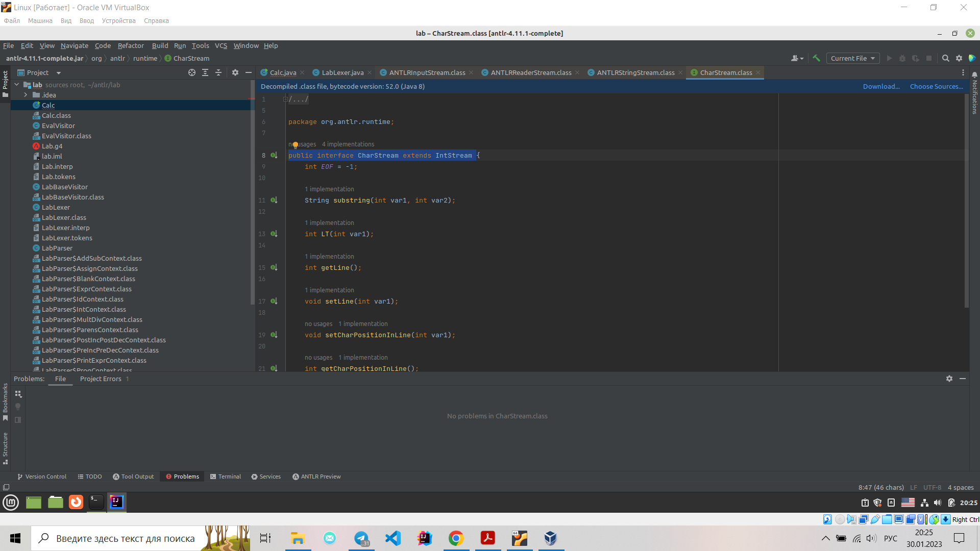
Task: Open Visual Studio Code in Windows taskbar
Action: click(393, 538)
